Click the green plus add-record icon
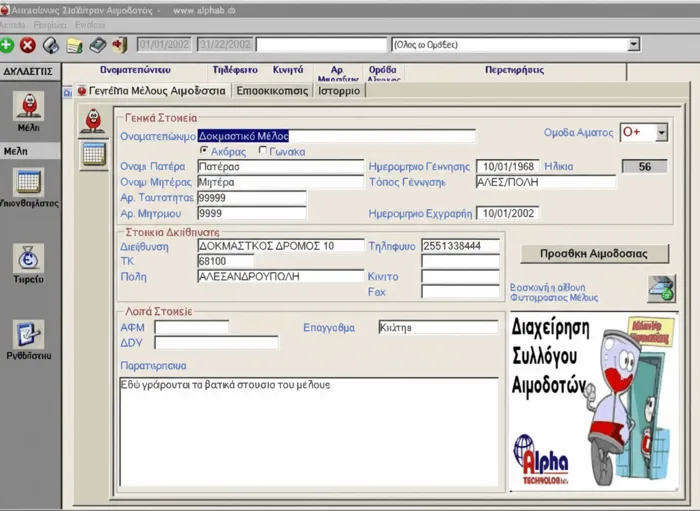 [8, 45]
